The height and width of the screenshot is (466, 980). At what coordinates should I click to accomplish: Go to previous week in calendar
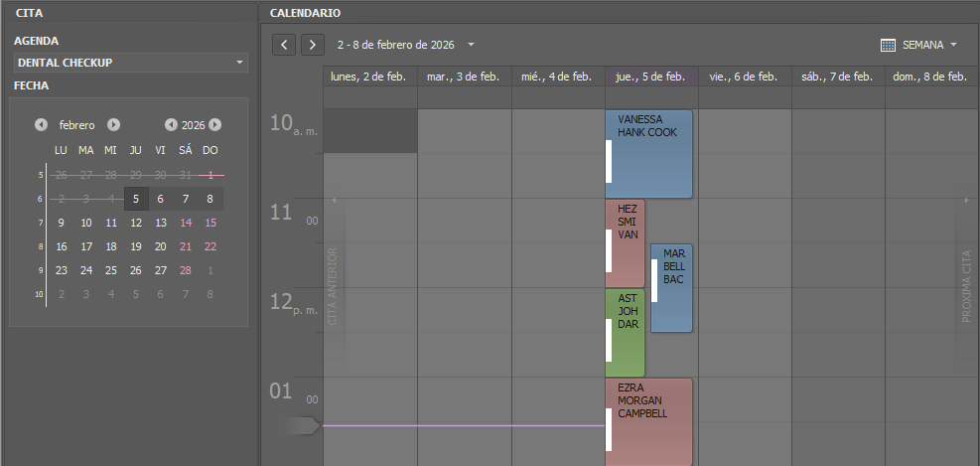[x=284, y=45]
